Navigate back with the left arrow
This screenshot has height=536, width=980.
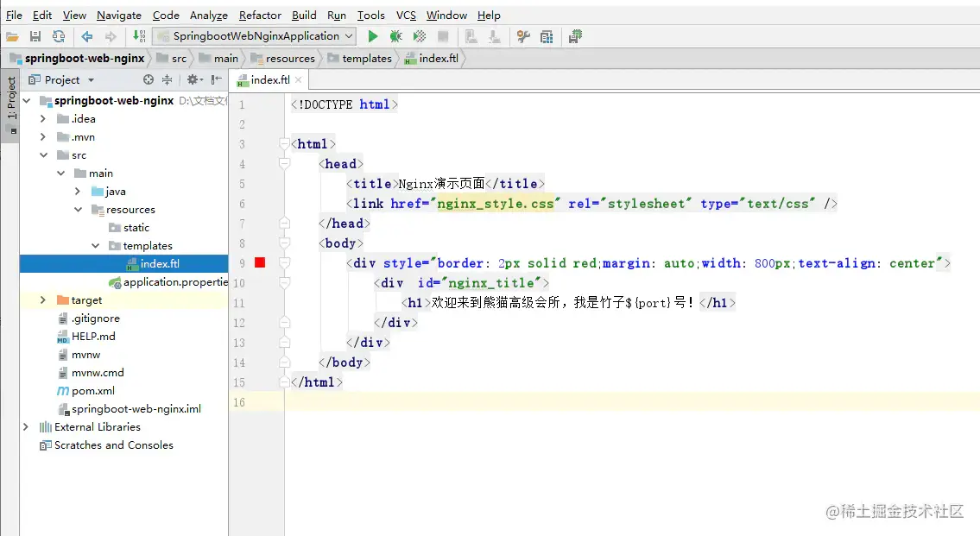click(x=87, y=37)
